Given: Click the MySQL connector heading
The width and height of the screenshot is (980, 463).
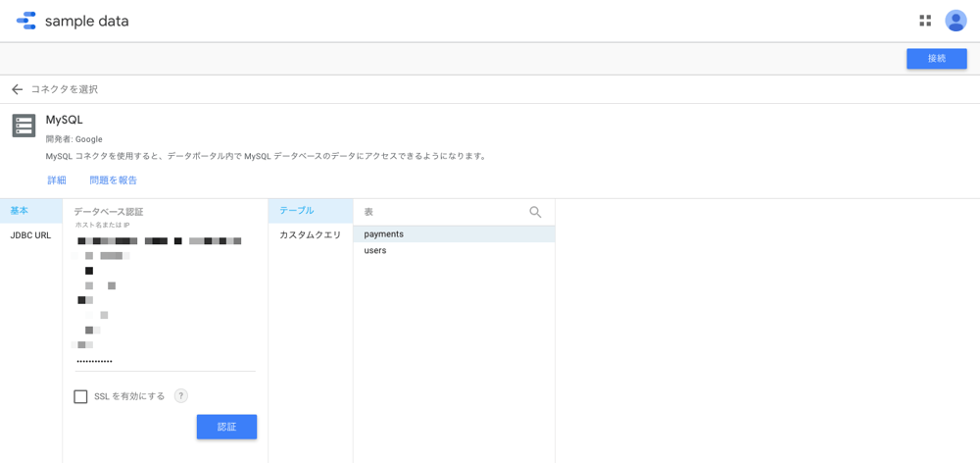Looking at the screenshot, I should click(x=65, y=120).
